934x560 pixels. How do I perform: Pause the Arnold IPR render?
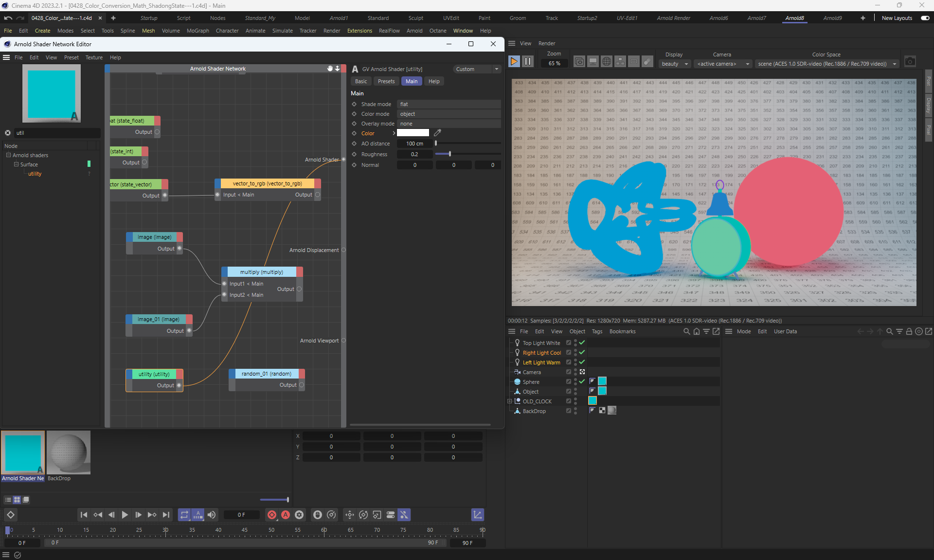click(528, 61)
